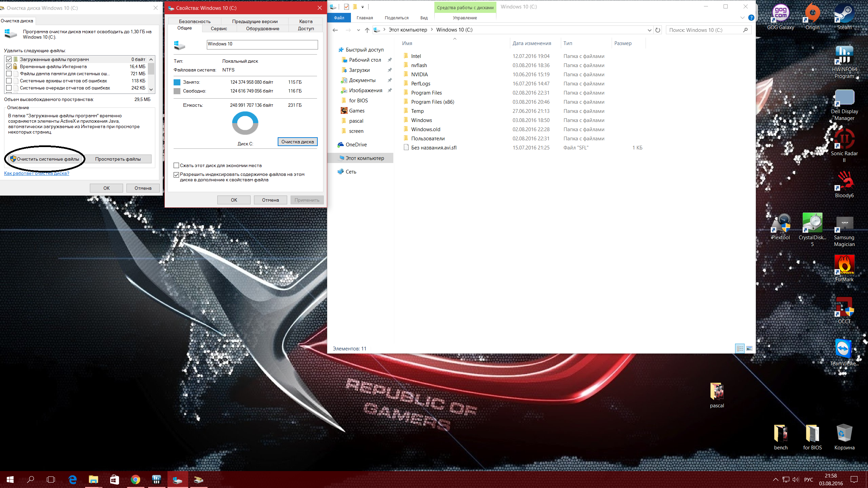The image size is (868, 488).
Task: Click the refresh icon beside address bar
Action: coord(658,30)
